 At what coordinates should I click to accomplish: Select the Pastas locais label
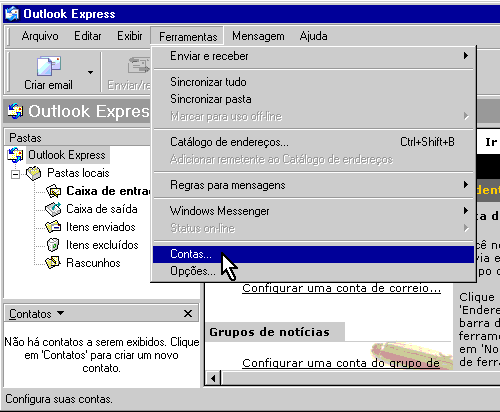tap(78, 173)
